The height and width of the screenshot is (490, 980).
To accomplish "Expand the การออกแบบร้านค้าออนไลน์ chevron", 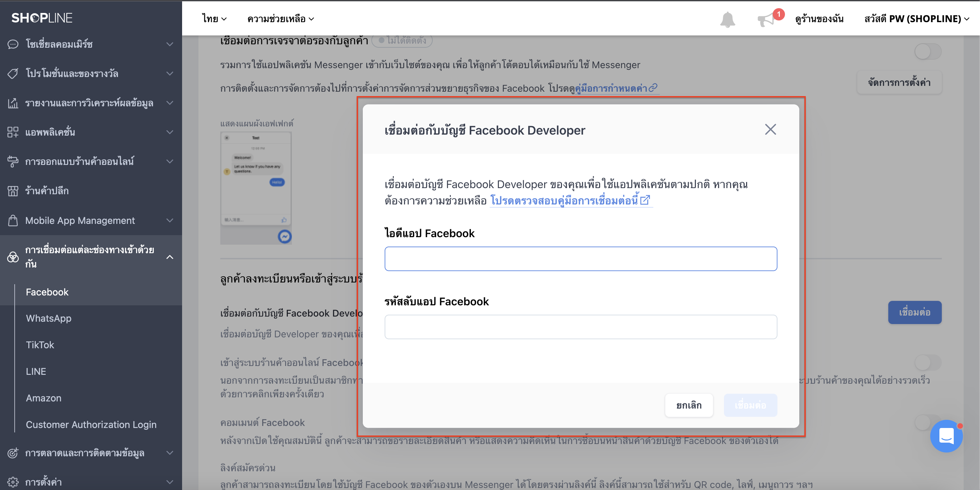I will (x=170, y=162).
